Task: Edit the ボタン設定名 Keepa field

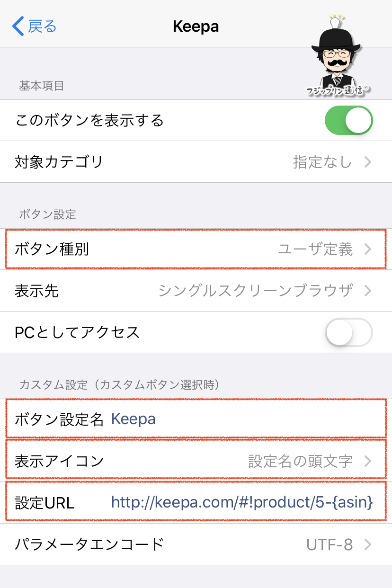Action: (x=134, y=419)
